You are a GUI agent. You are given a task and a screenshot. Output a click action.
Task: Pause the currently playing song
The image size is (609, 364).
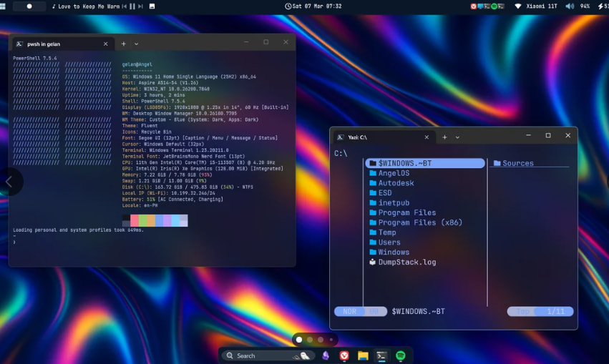coord(132,6)
